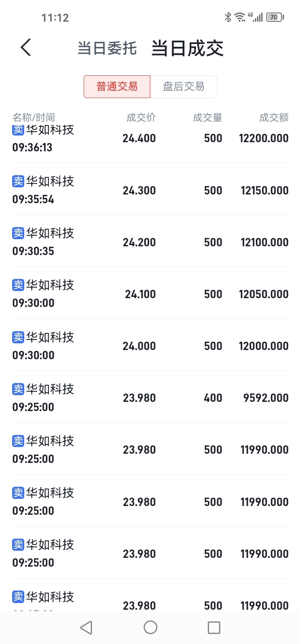Screen dimensions: 301x644
Task: Open trade with amount 9592.000
Action: [x=150, y=397]
